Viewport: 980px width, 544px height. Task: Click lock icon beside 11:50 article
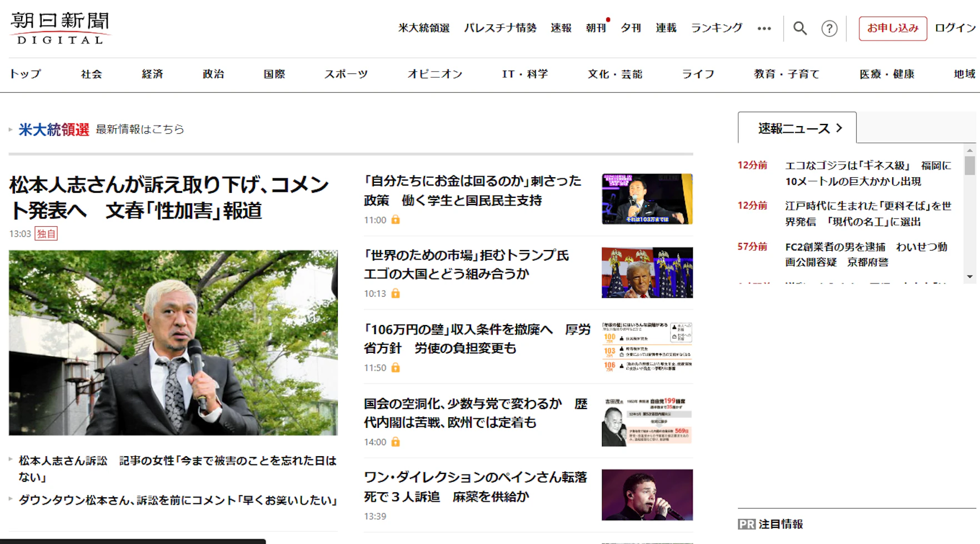[x=396, y=368]
